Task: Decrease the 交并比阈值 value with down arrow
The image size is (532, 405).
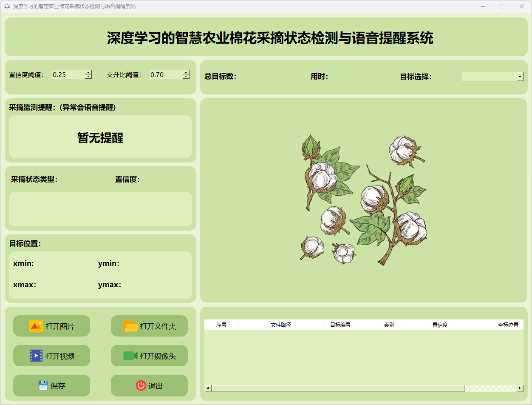Action: click(x=186, y=77)
